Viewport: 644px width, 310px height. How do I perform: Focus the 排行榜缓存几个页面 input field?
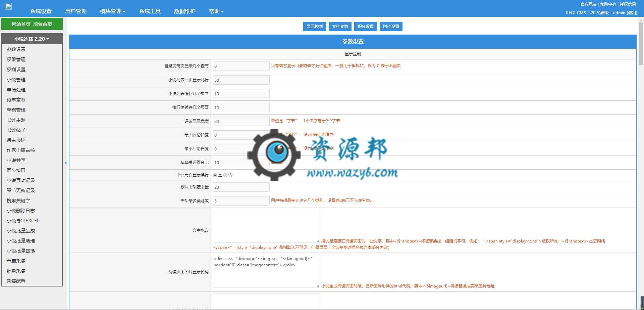(241, 107)
